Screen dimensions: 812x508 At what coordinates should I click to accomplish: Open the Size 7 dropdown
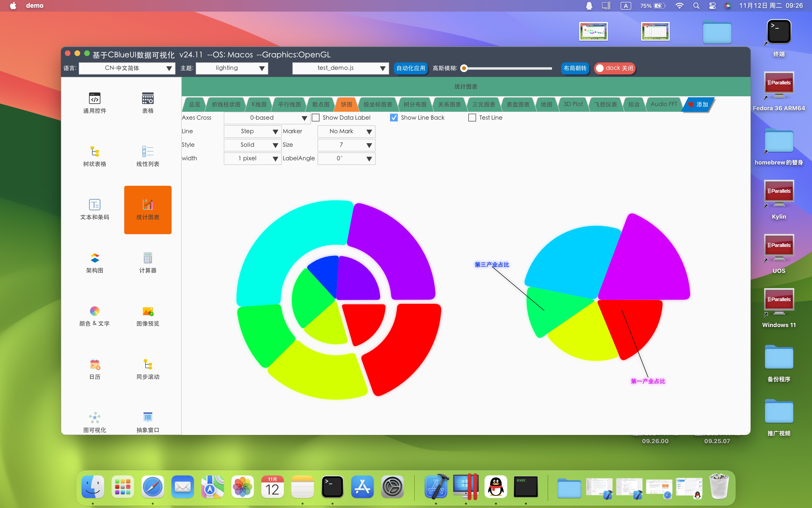[346, 145]
